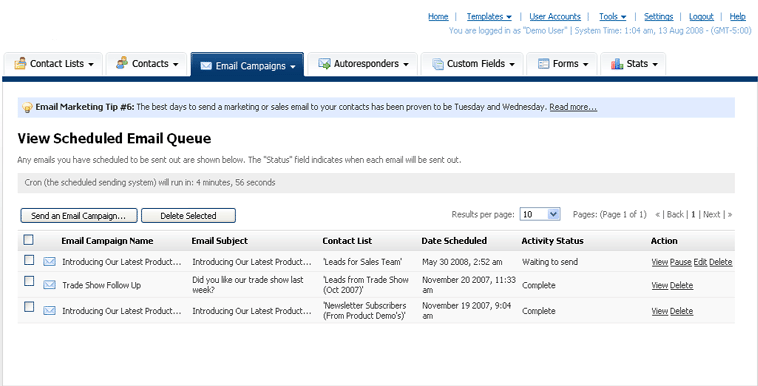This screenshot has width=758, height=386.
Task: Click the last page » pagination arrow
Action: tap(729, 214)
